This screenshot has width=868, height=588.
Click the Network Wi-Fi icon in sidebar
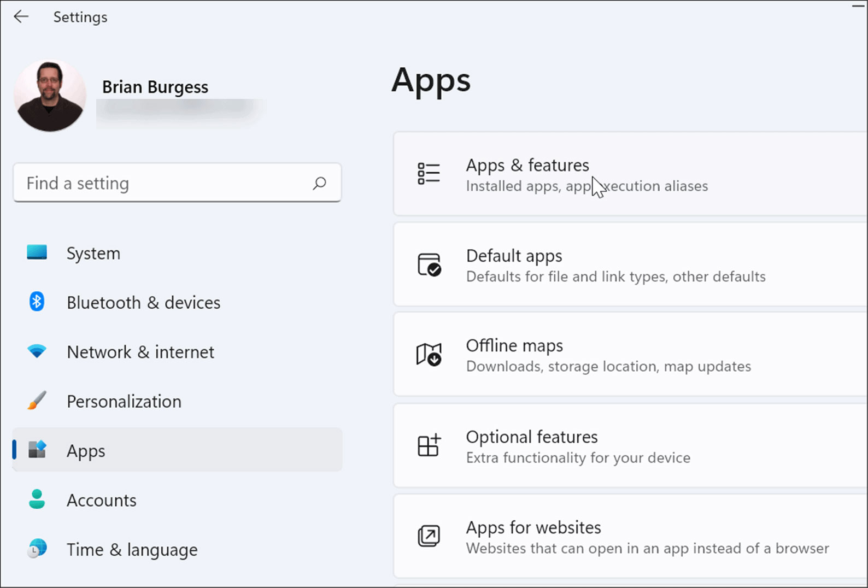(x=37, y=351)
